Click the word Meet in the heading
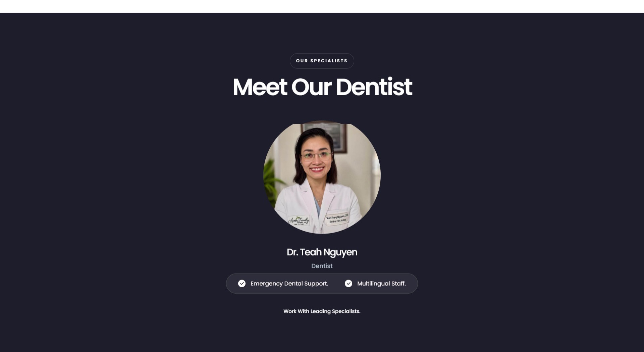Image resolution: width=644 pixels, height=352 pixels. pyautogui.click(x=260, y=87)
